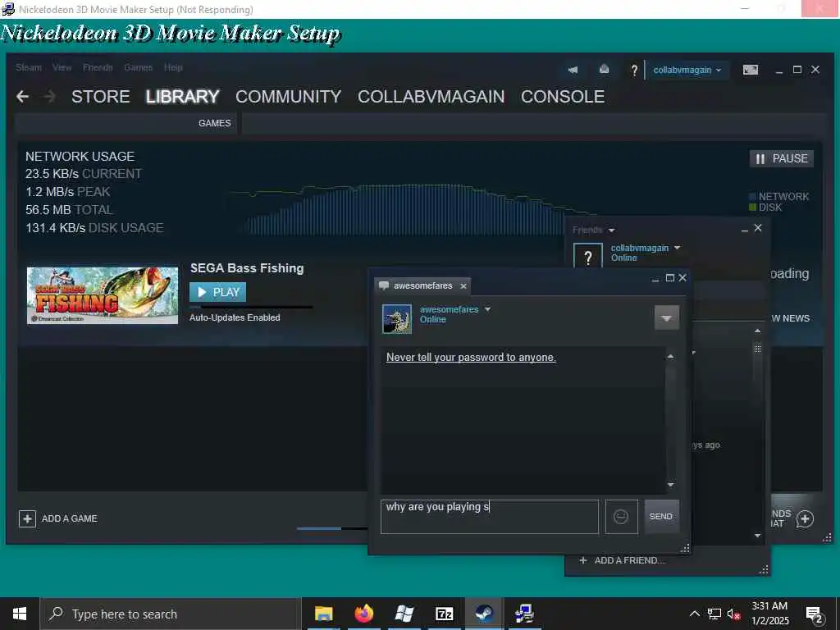Image resolution: width=840 pixels, height=630 pixels.
Task: Go back with Steam's back arrow
Action: (22, 97)
